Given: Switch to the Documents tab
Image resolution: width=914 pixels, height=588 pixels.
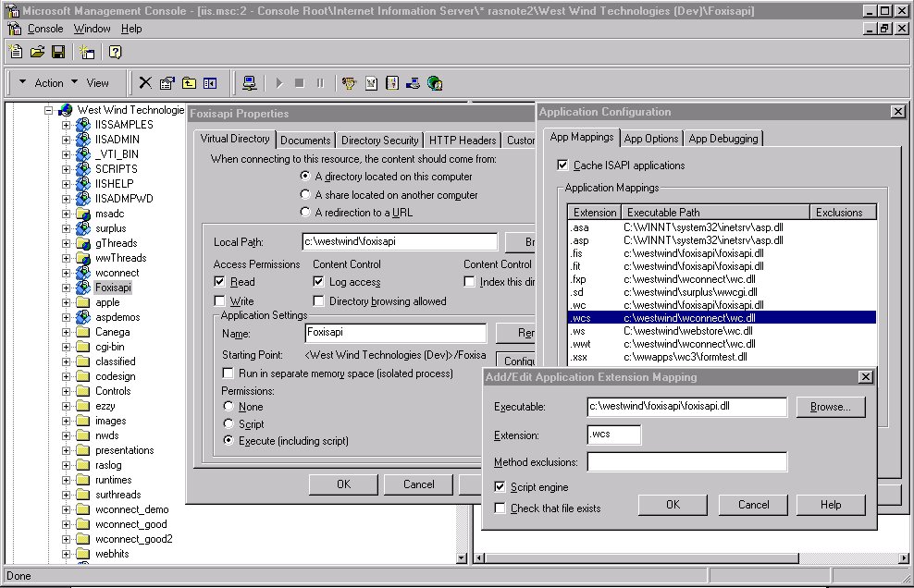Looking at the screenshot, I should (x=305, y=140).
